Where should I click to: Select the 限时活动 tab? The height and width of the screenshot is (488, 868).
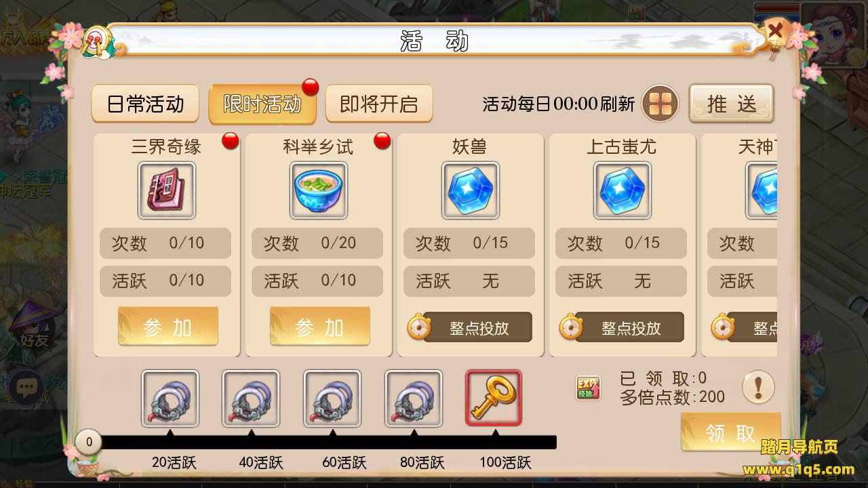pyautogui.click(x=262, y=104)
